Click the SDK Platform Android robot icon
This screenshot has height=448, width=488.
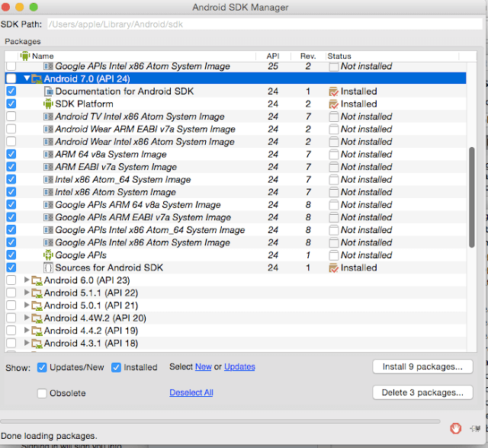[x=48, y=104]
